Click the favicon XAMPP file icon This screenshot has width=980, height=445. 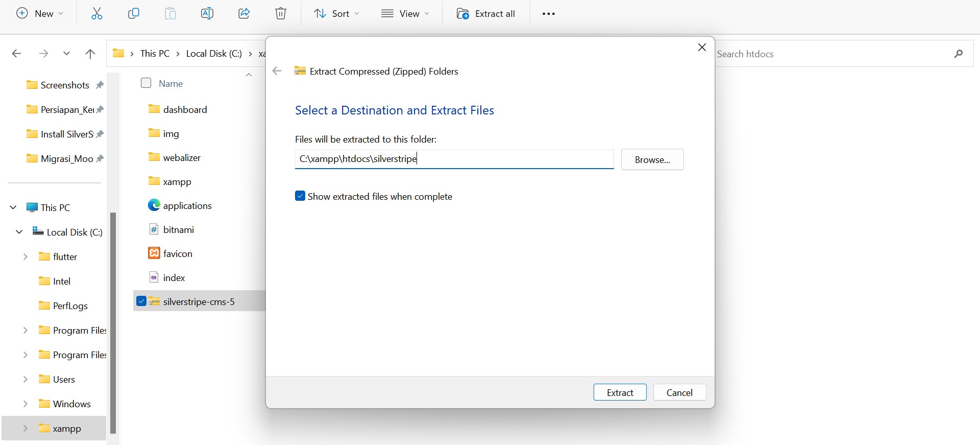154,253
